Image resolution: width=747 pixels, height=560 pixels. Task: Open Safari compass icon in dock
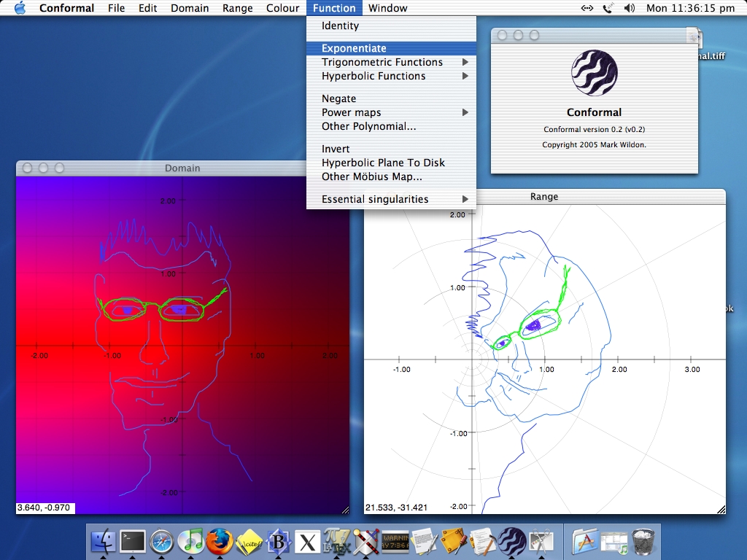161,542
